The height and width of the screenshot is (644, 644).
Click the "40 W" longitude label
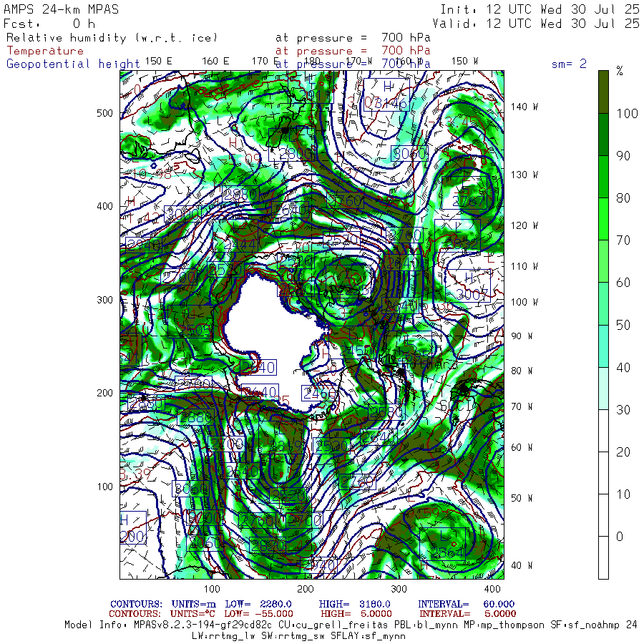522,565
